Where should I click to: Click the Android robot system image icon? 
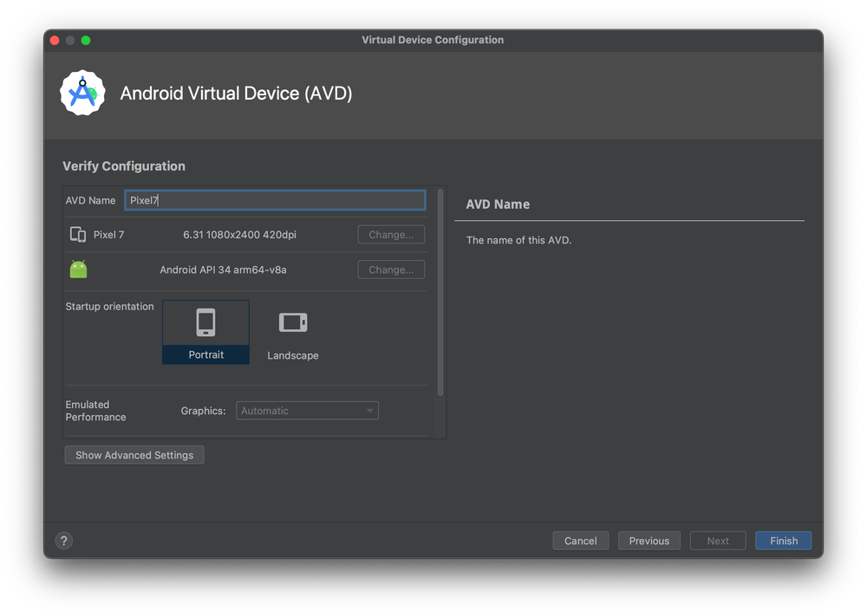78,269
